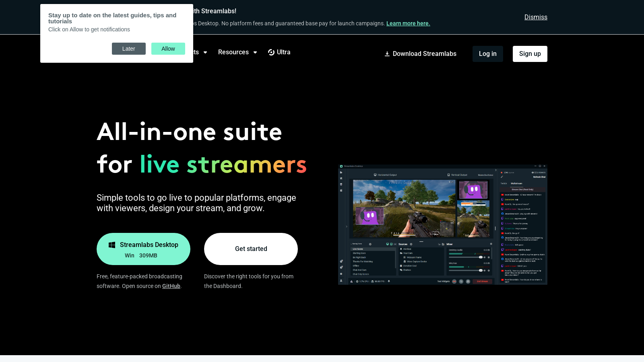Click the Ultra logo icon in the navbar
The width and height of the screenshot is (644, 362).
pyautogui.click(x=271, y=52)
